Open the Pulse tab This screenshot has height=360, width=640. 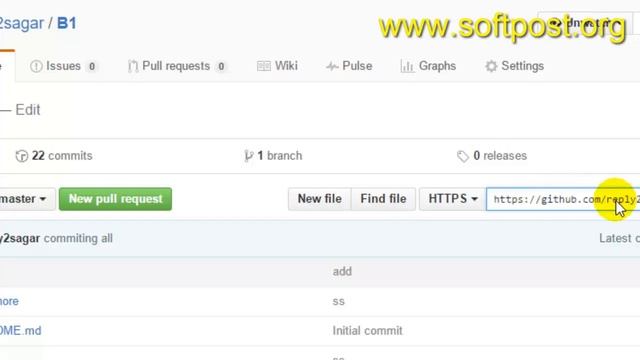[x=349, y=66]
